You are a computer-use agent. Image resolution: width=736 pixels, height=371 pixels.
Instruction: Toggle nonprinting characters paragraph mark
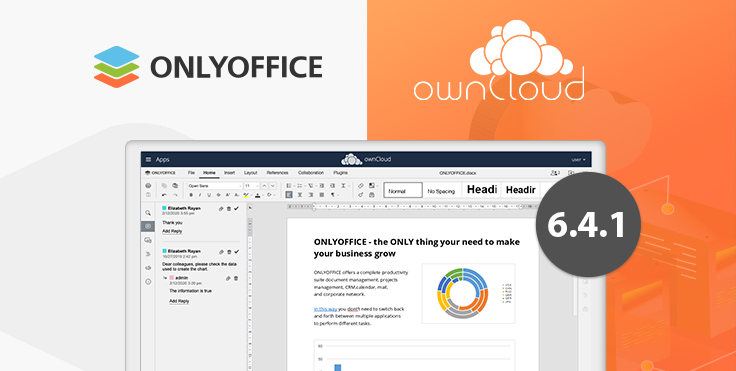pos(333,195)
